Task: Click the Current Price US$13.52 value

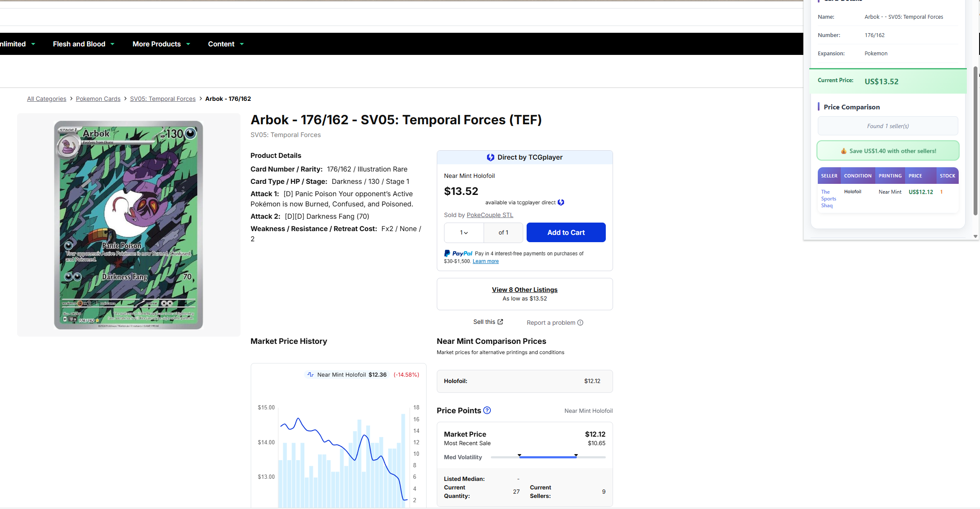Action: point(881,82)
